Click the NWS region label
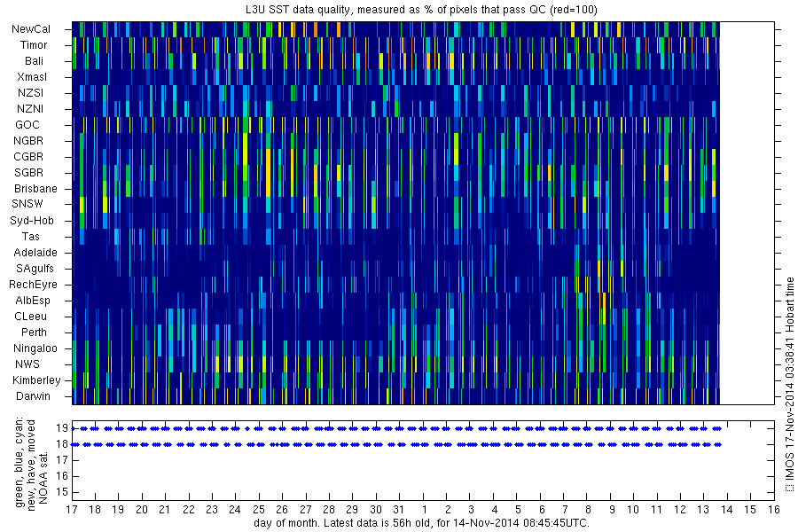The image size is (798, 532). tap(27, 364)
